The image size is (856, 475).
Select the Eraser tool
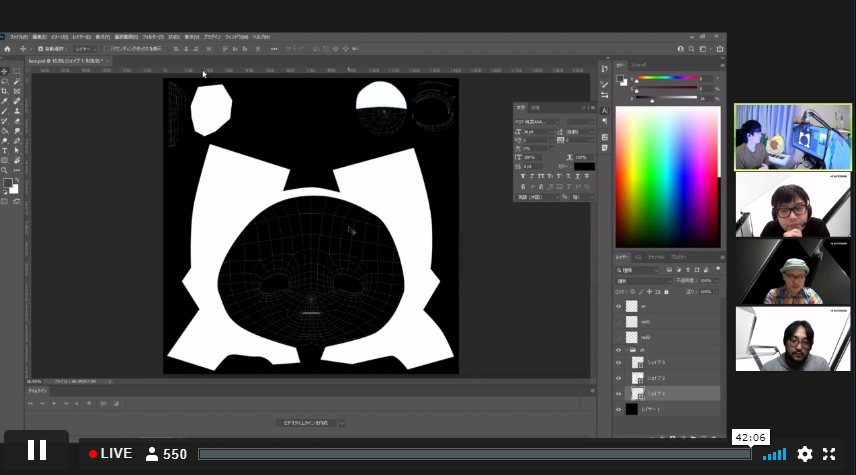click(17, 121)
